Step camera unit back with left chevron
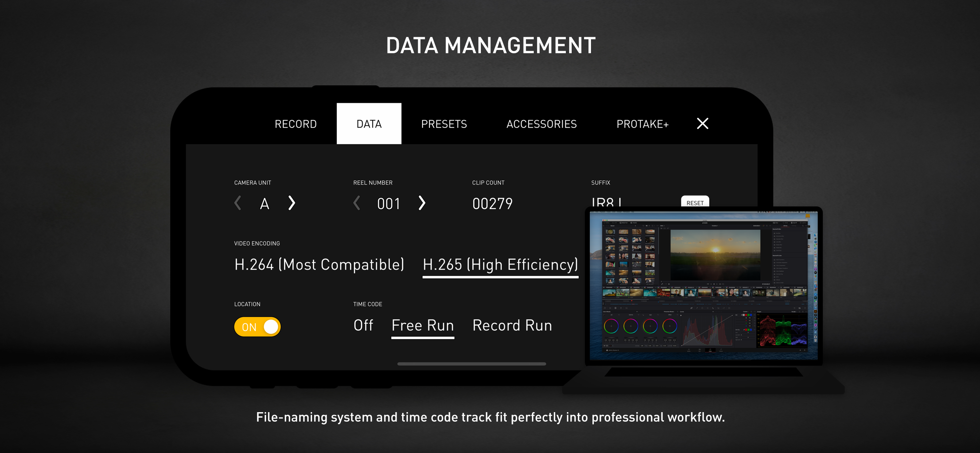 pos(238,203)
